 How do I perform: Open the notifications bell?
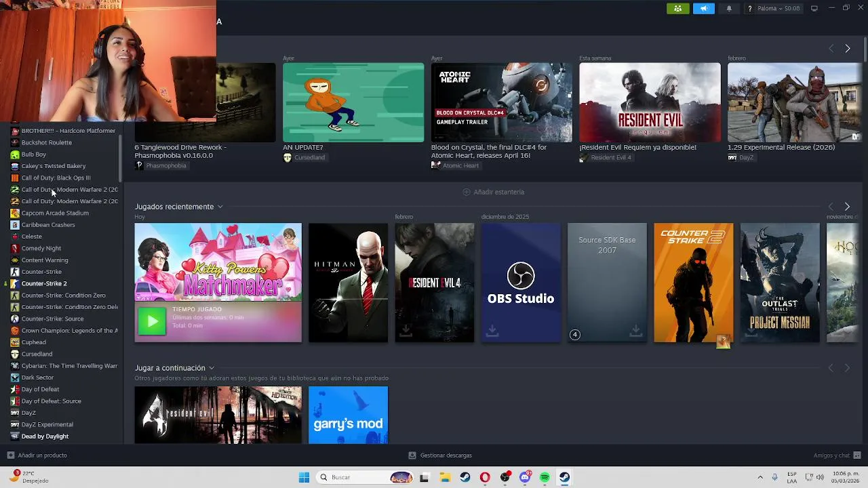click(x=729, y=8)
